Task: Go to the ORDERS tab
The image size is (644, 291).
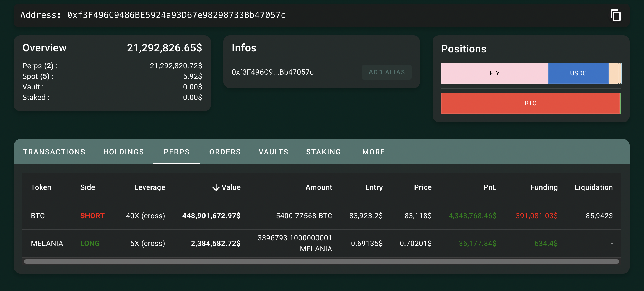Action: 225,152
